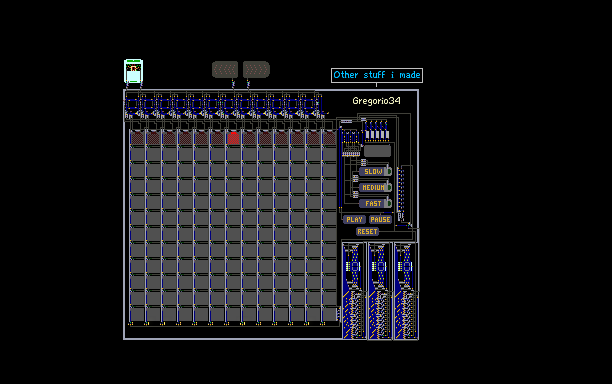Select the lit red cell in the top row
The width and height of the screenshot is (612, 384).
pyautogui.click(x=233, y=138)
